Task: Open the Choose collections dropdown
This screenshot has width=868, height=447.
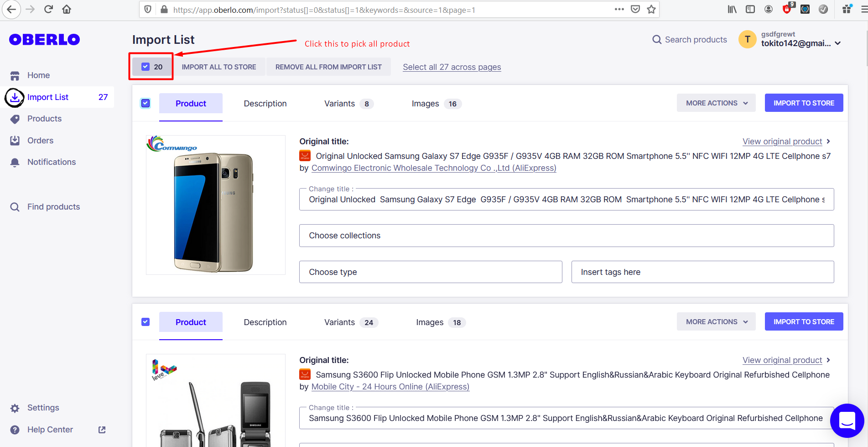Action: (567, 236)
